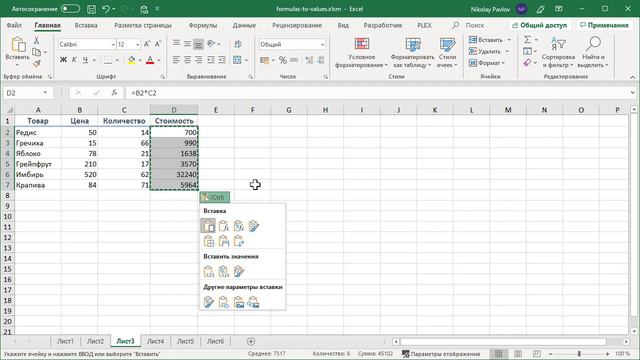Click the Удалить cells button

click(489, 51)
